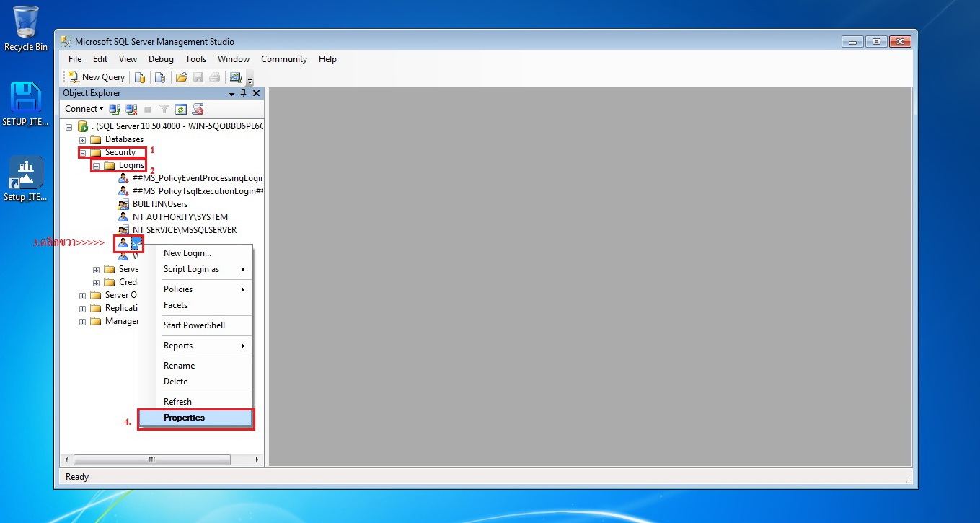Image resolution: width=980 pixels, height=523 pixels.
Task: Expand the Replication node
Action: click(82, 308)
